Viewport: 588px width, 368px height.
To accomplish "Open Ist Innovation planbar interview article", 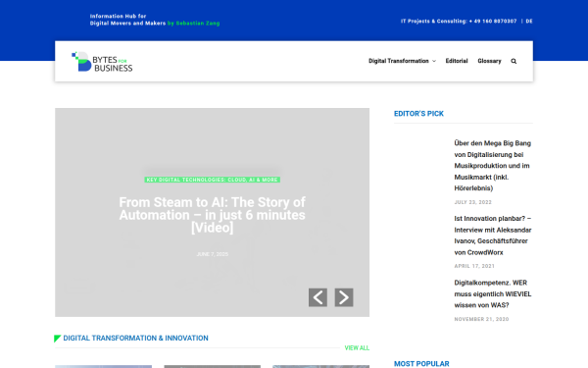I will (493, 236).
